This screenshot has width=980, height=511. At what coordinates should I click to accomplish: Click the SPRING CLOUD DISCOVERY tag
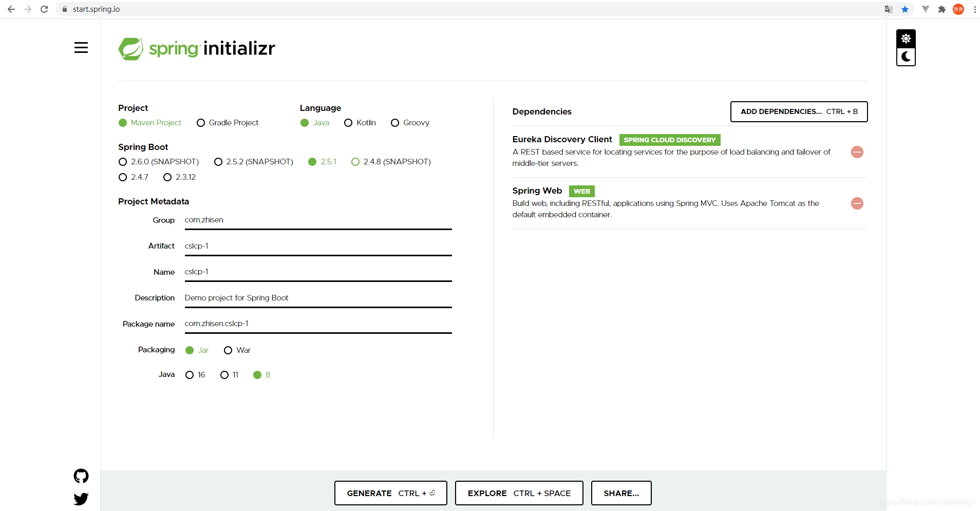[x=670, y=140]
